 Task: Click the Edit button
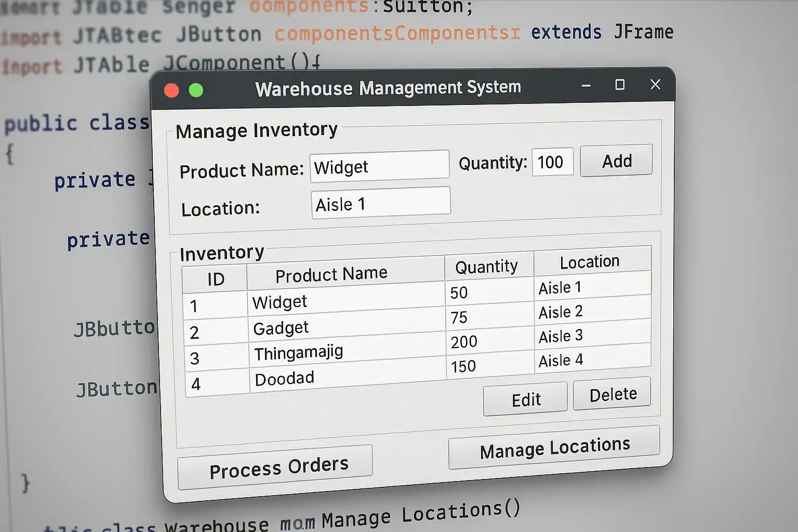(525, 400)
